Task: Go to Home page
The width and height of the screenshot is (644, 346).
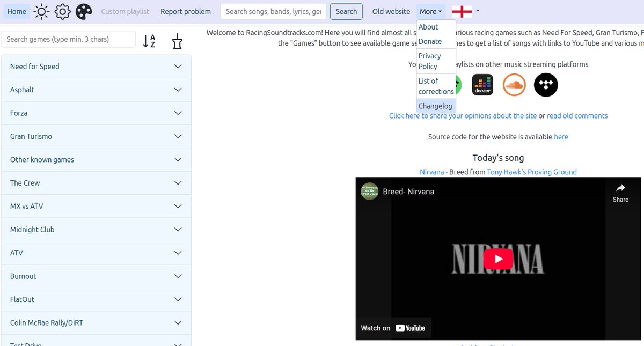Action: (x=17, y=11)
